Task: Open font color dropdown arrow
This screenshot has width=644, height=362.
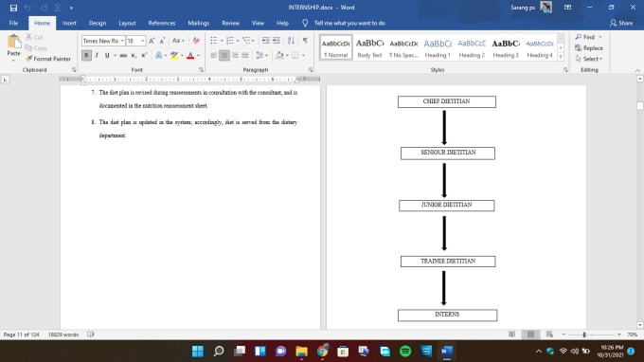Action: tap(198, 56)
